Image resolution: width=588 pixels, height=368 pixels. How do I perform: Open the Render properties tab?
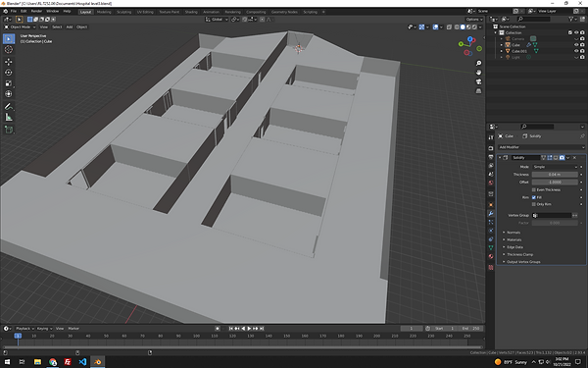(x=491, y=148)
